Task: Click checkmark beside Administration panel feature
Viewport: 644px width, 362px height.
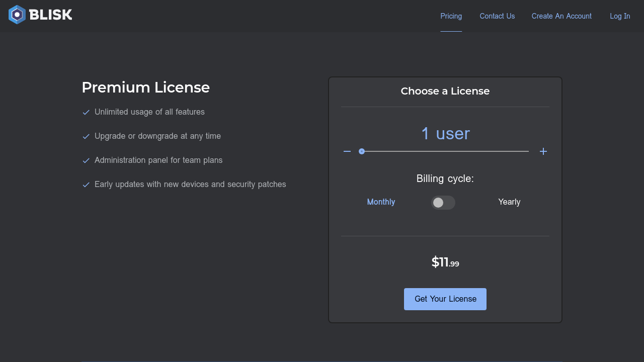Action: tap(86, 160)
